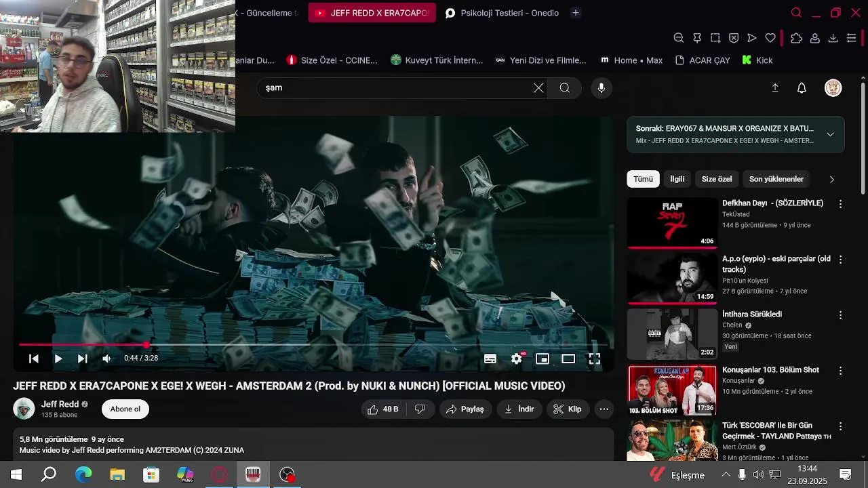The width and height of the screenshot is (868, 488).
Task: Open ACAR ÇAY bookmark
Action: [x=703, y=60]
